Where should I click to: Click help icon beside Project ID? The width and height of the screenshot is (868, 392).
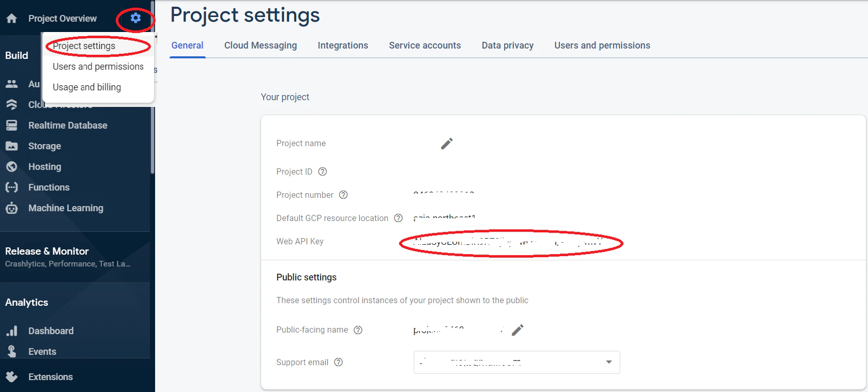tap(323, 171)
